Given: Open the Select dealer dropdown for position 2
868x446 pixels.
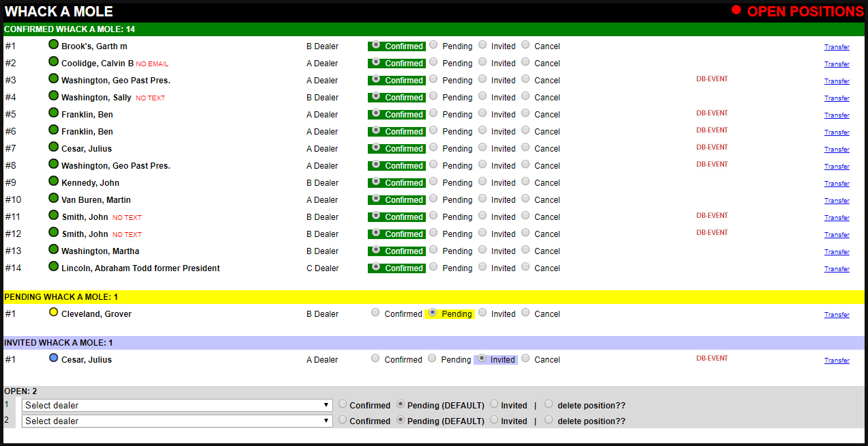Looking at the screenshot, I should tap(177, 421).
